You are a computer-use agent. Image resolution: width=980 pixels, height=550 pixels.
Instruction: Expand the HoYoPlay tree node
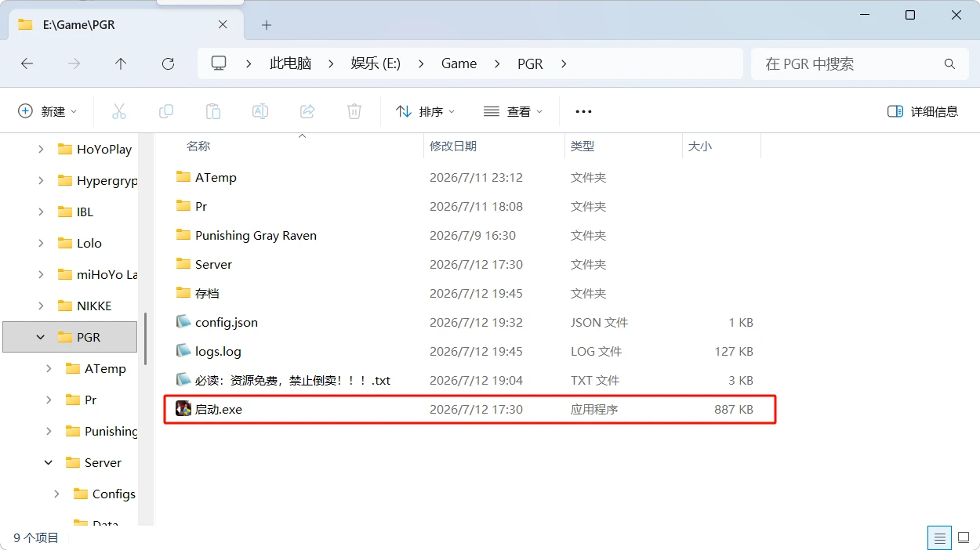pyautogui.click(x=41, y=149)
